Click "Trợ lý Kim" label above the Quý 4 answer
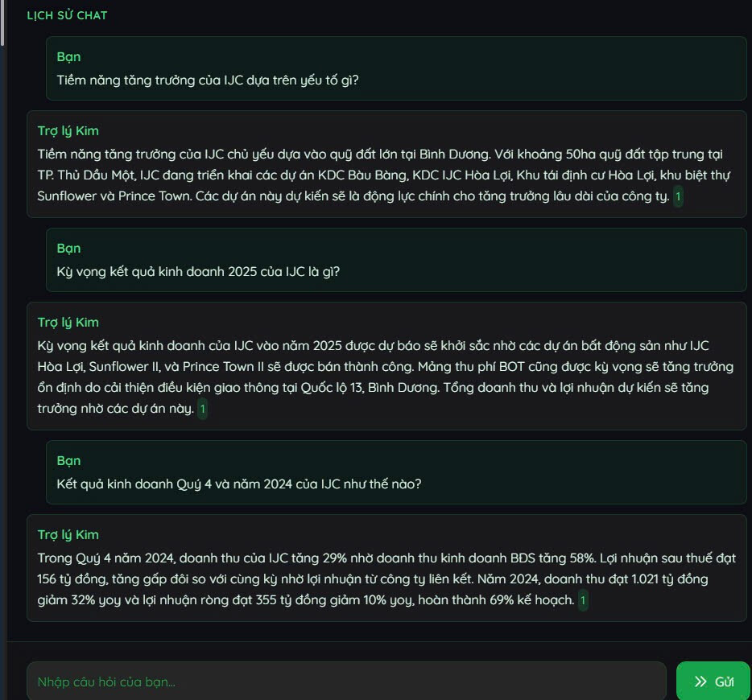This screenshot has width=752, height=700. (x=68, y=535)
